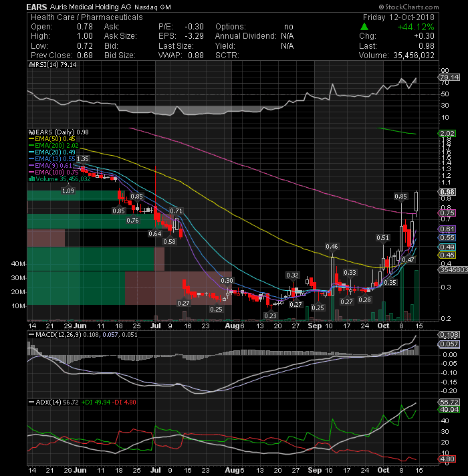This screenshot has width=468, height=476.
Task: Click the VWAP 0.88 value
Action: [196, 55]
